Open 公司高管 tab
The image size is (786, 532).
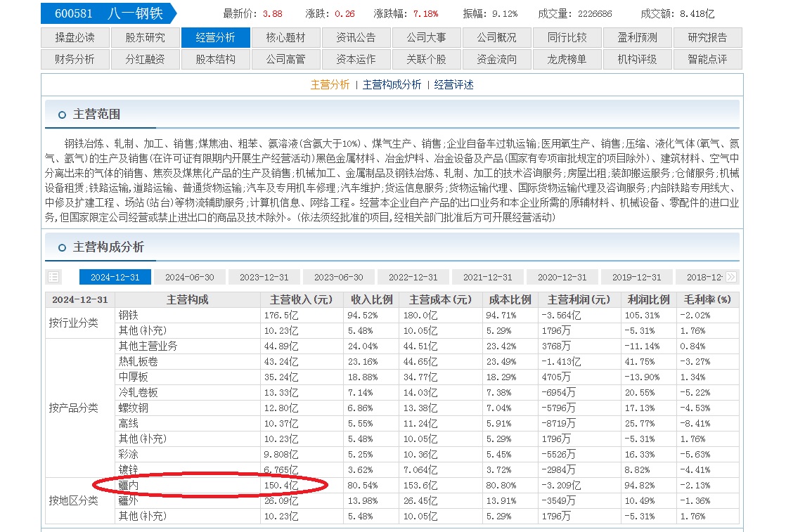(x=285, y=59)
